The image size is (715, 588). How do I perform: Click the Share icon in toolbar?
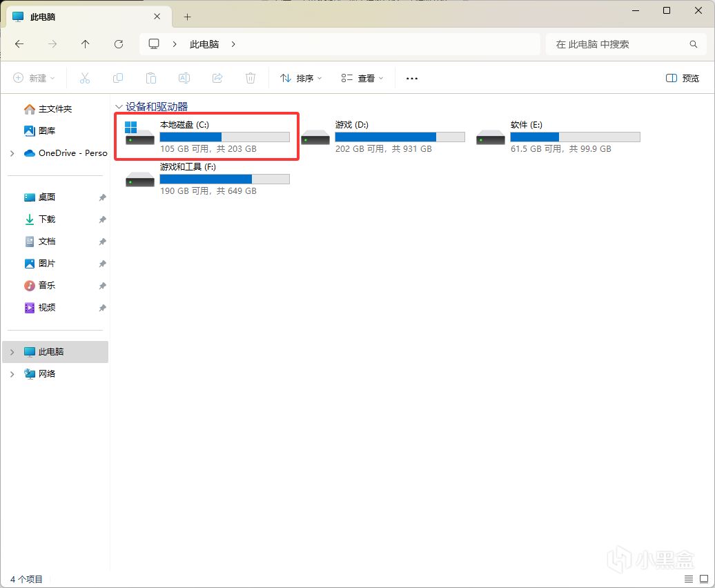(217, 79)
